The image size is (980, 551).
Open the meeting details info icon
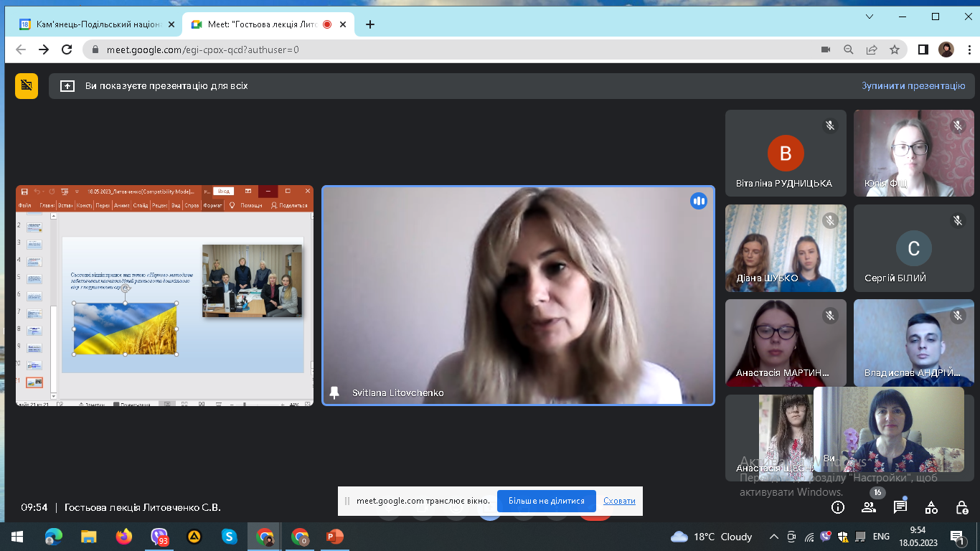tap(837, 507)
